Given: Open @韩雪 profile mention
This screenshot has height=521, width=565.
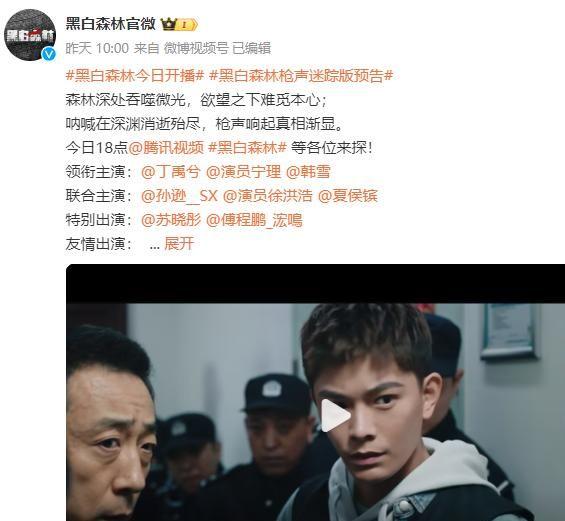Looking at the screenshot, I should (x=308, y=172).
